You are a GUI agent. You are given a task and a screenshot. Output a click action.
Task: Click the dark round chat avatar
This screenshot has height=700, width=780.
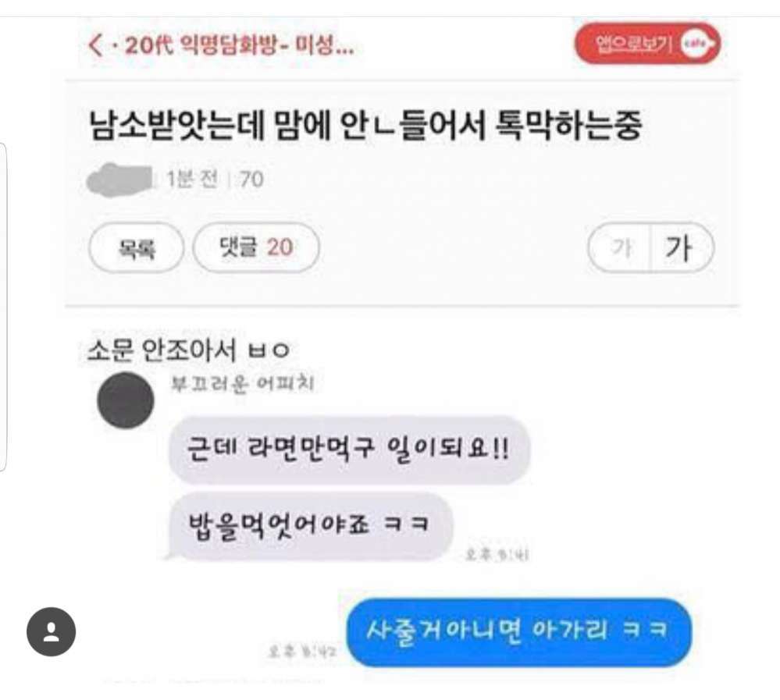click(x=126, y=400)
